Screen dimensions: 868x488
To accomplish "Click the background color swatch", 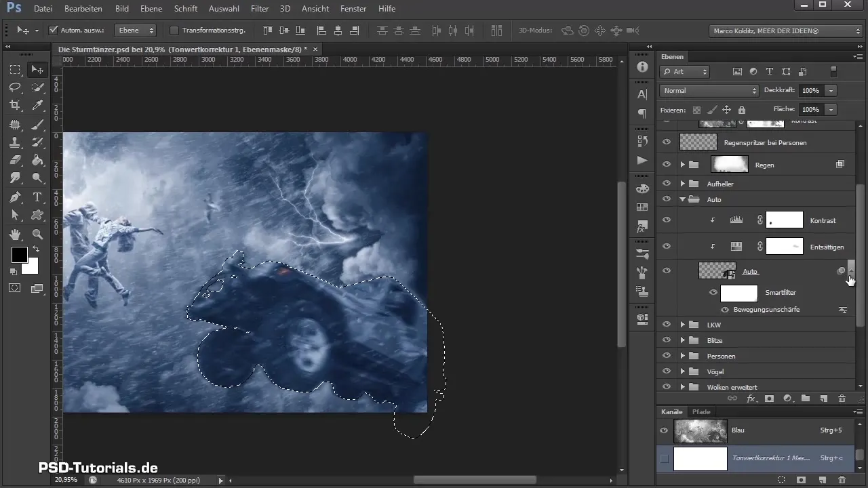I will 31,267.
